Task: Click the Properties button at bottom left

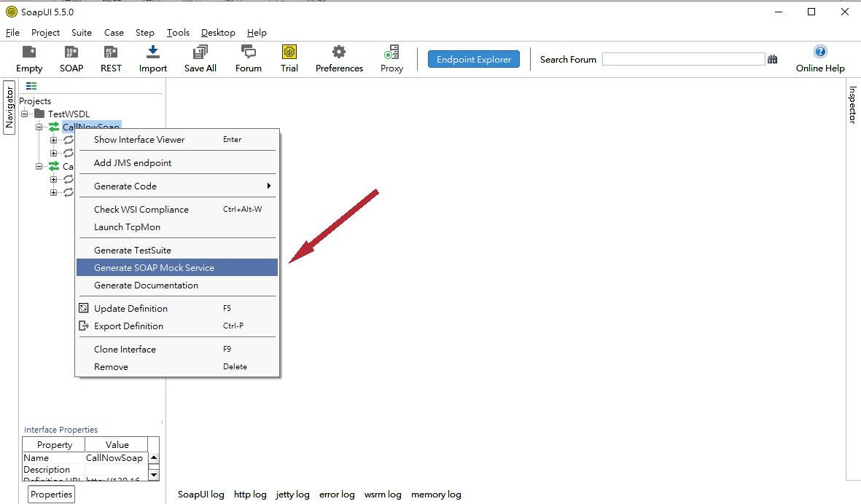Action: pyautogui.click(x=51, y=494)
